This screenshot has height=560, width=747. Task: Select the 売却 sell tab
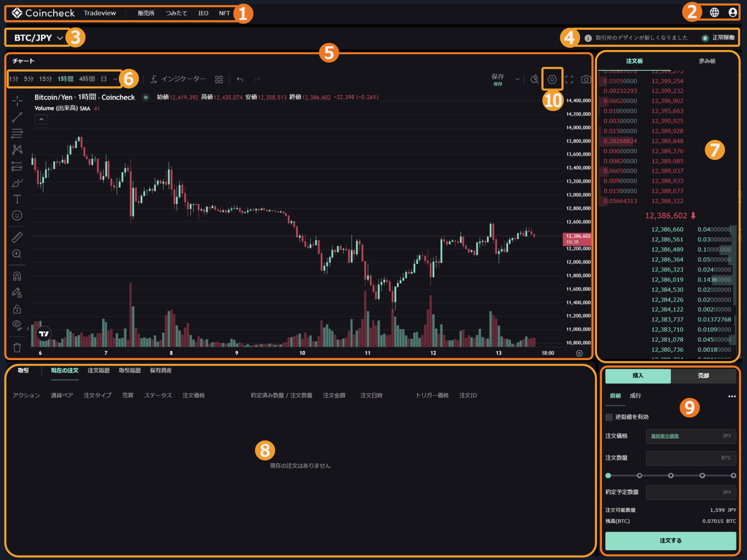703,376
